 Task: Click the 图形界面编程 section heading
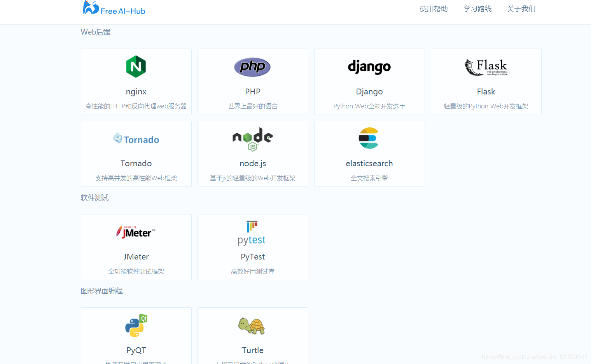(102, 291)
